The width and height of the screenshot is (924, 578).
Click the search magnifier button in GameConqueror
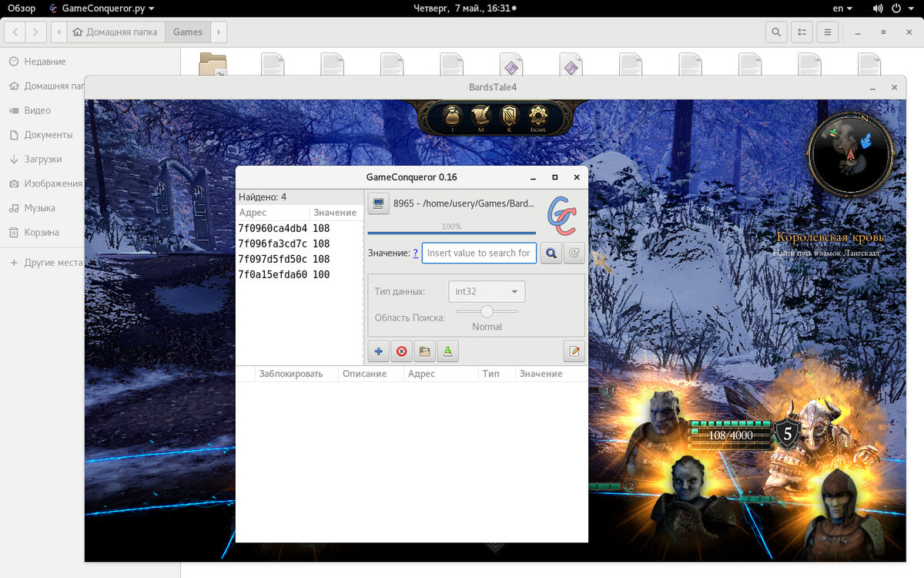click(x=551, y=253)
